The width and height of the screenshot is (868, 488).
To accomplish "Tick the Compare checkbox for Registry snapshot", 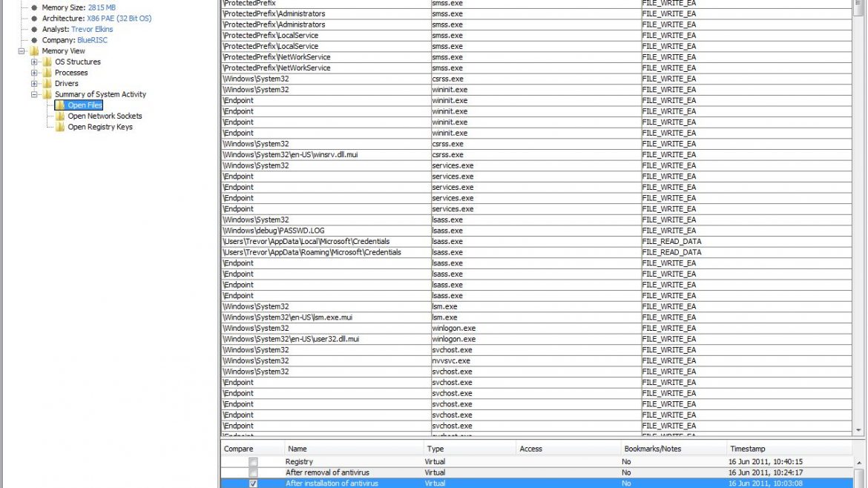I will (x=253, y=461).
